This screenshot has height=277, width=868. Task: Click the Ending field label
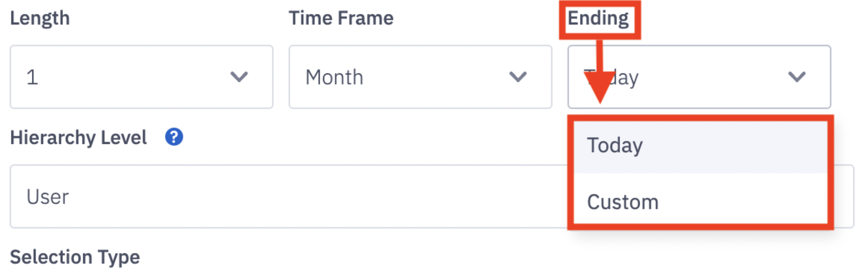pos(598,18)
